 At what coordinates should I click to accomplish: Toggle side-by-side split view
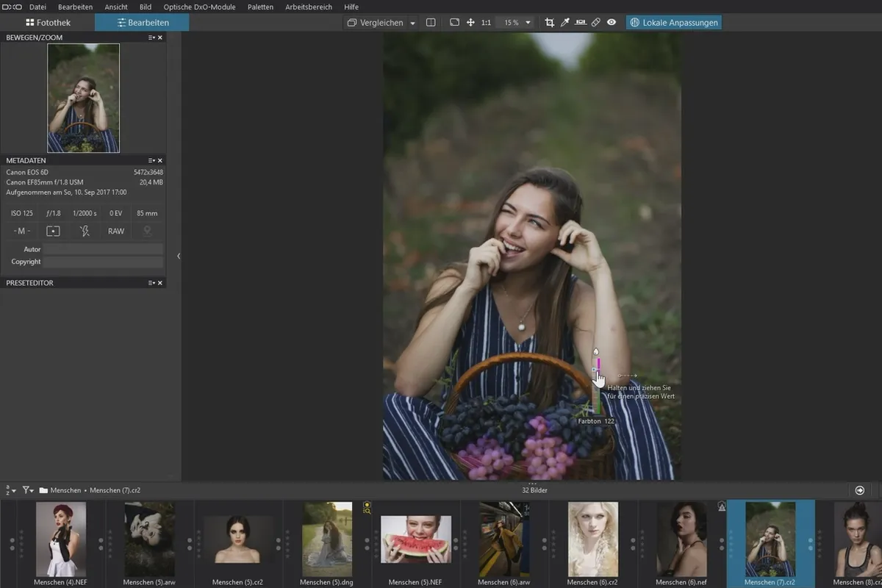(431, 23)
